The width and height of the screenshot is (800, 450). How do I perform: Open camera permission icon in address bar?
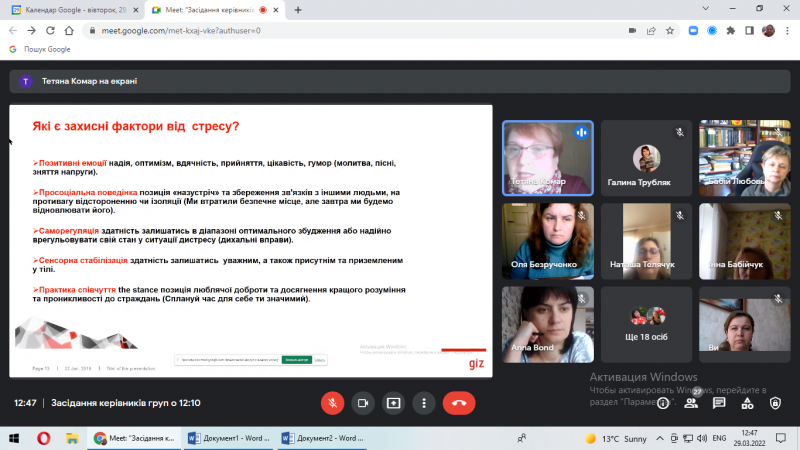(x=632, y=31)
